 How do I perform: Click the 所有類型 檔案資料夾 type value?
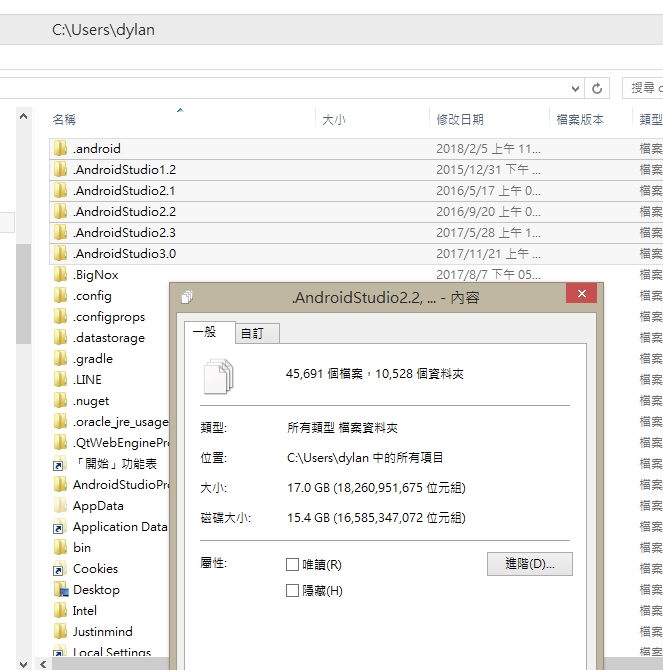342,428
